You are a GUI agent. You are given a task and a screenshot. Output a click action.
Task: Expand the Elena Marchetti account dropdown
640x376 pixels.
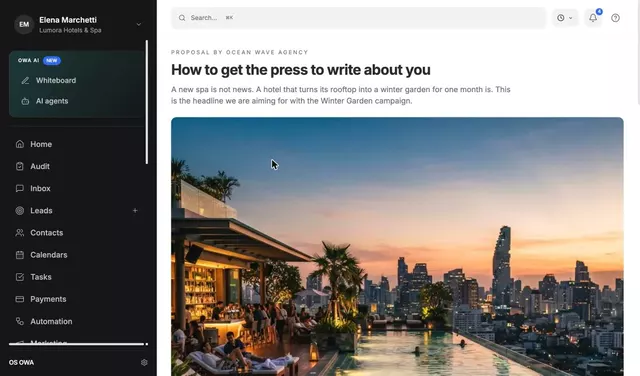139,24
